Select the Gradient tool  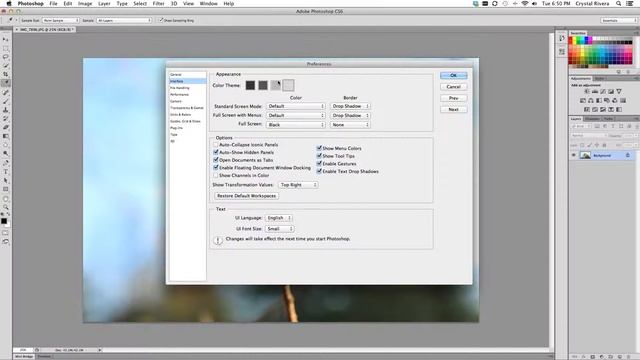pos(5,136)
